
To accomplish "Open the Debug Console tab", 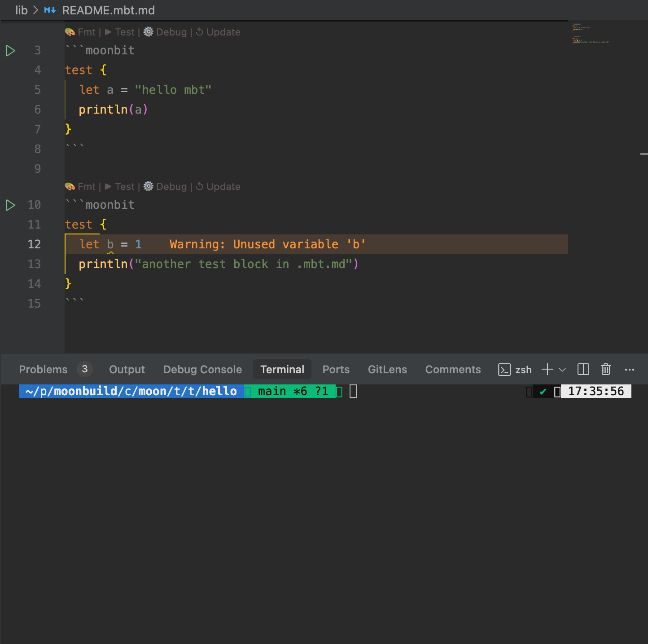I will 202,370.
